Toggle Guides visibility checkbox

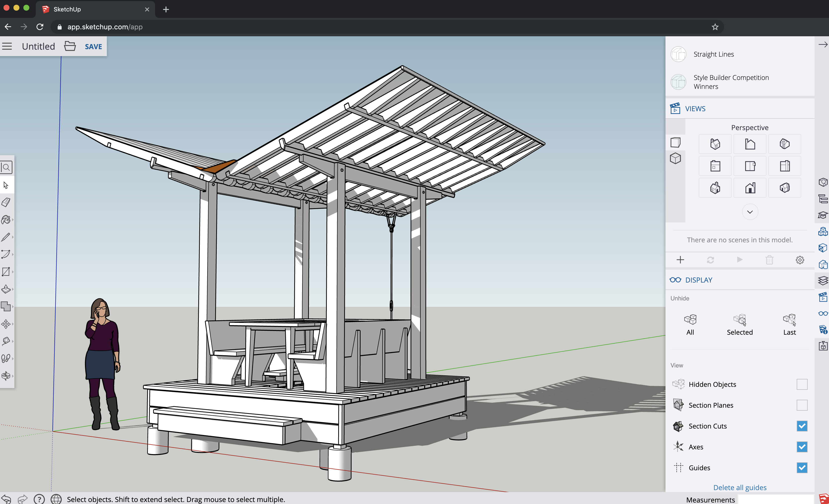click(802, 467)
